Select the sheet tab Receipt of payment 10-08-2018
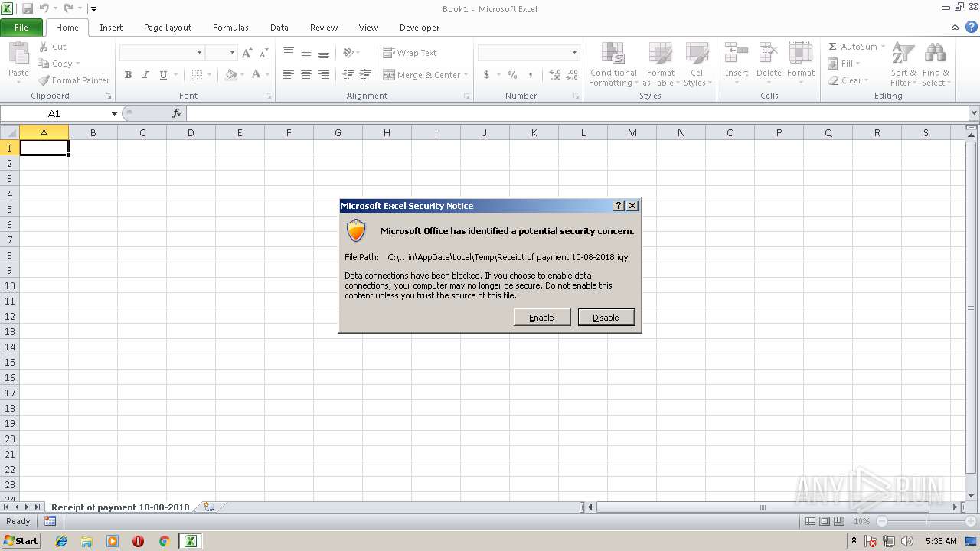 (120, 507)
